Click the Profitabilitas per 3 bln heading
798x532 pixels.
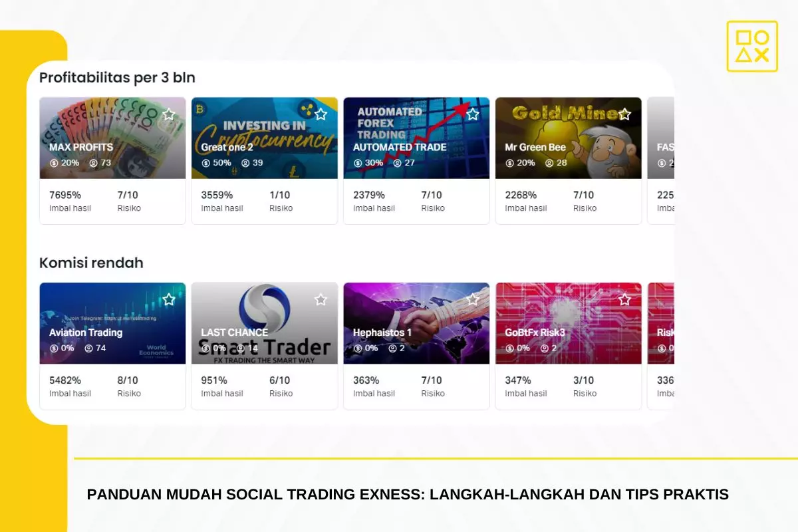tap(117, 78)
